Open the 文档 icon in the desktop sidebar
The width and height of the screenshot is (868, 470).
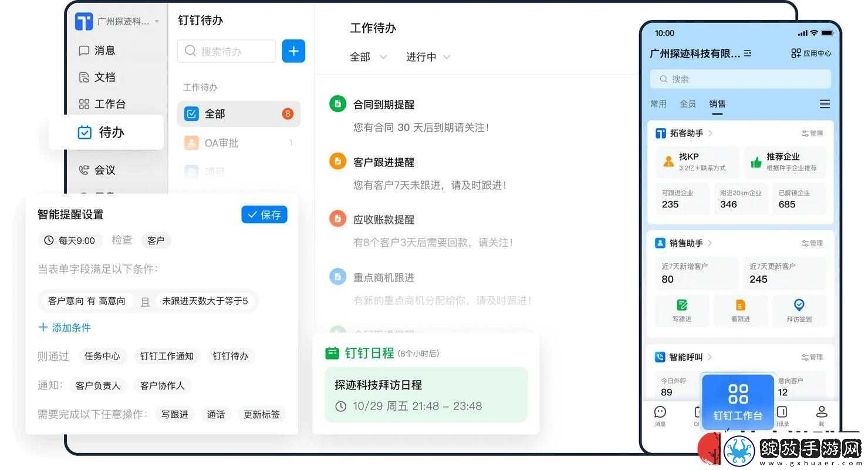point(84,77)
